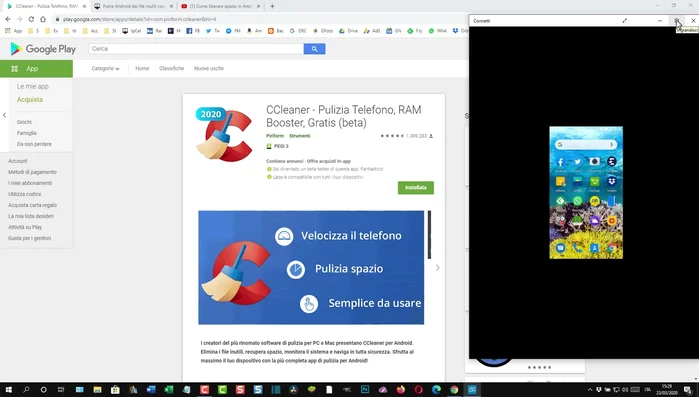Open File Explorer from taskbar
Screen dimensions: 699x397
pos(97,389)
